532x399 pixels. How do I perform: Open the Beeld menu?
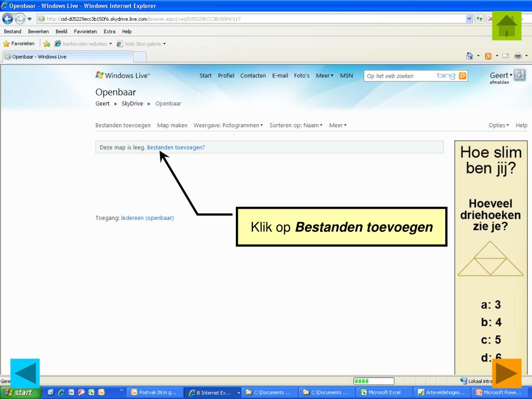[61, 32]
